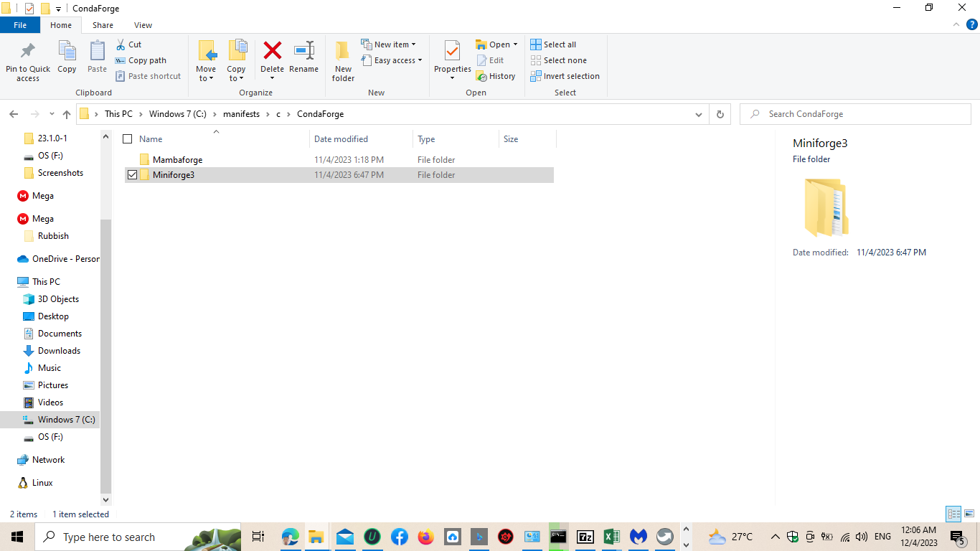The image size is (980, 551).
Task: Open Excel from the taskbar
Action: (x=611, y=537)
